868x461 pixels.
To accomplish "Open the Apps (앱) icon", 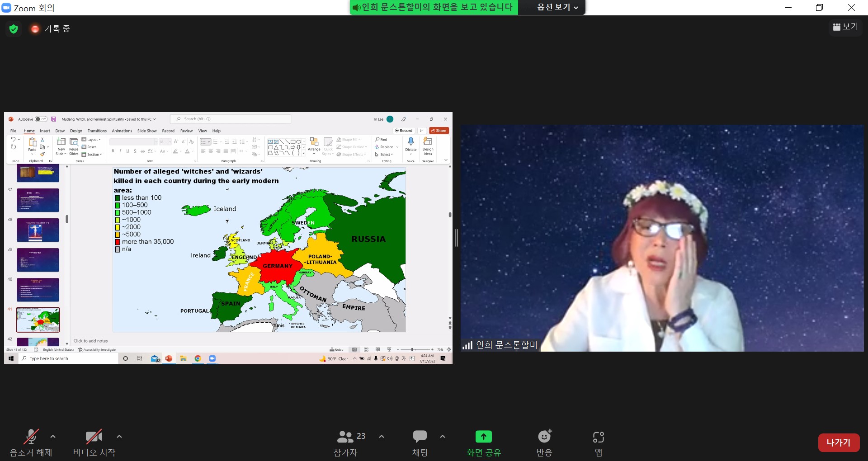I will (x=598, y=437).
